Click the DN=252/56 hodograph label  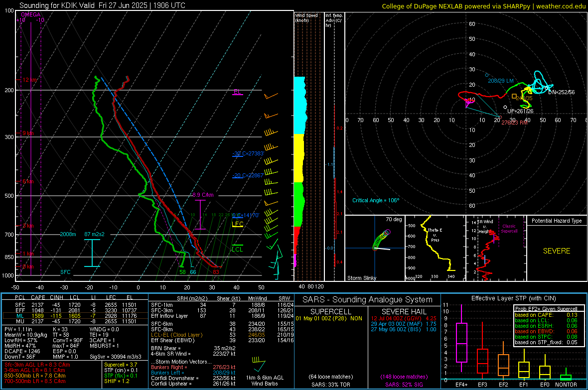click(562, 92)
